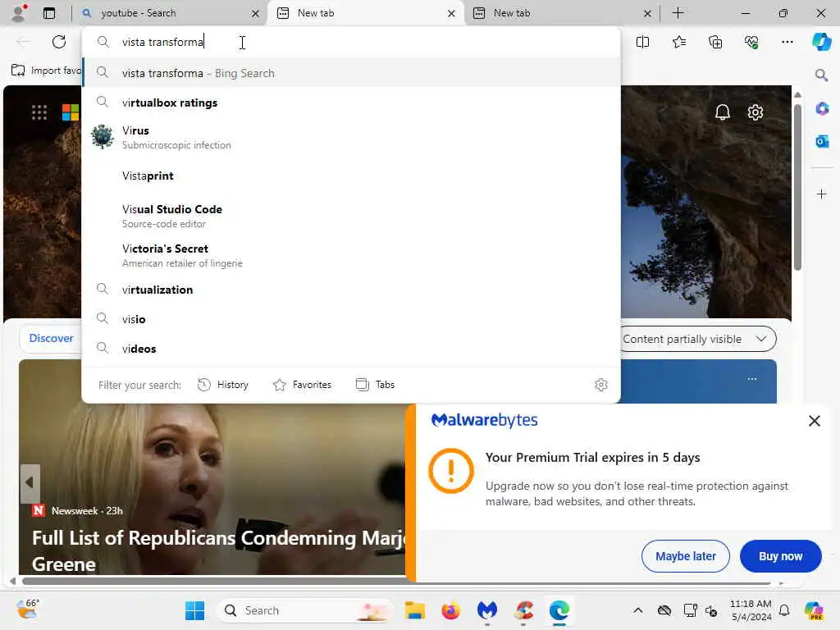Image resolution: width=840 pixels, height=630 pixels.
Task: Open the taskbar clock showing 11:18 AM
Action: 751,610
